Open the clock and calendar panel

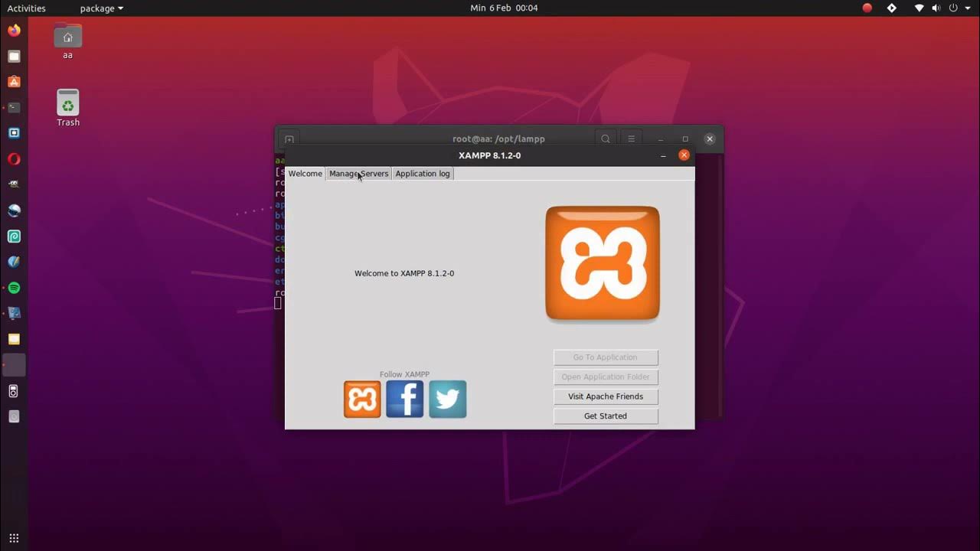point(504,8)
